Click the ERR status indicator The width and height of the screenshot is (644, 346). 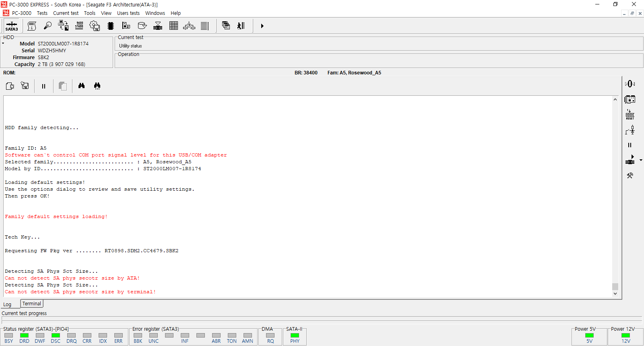118,336
